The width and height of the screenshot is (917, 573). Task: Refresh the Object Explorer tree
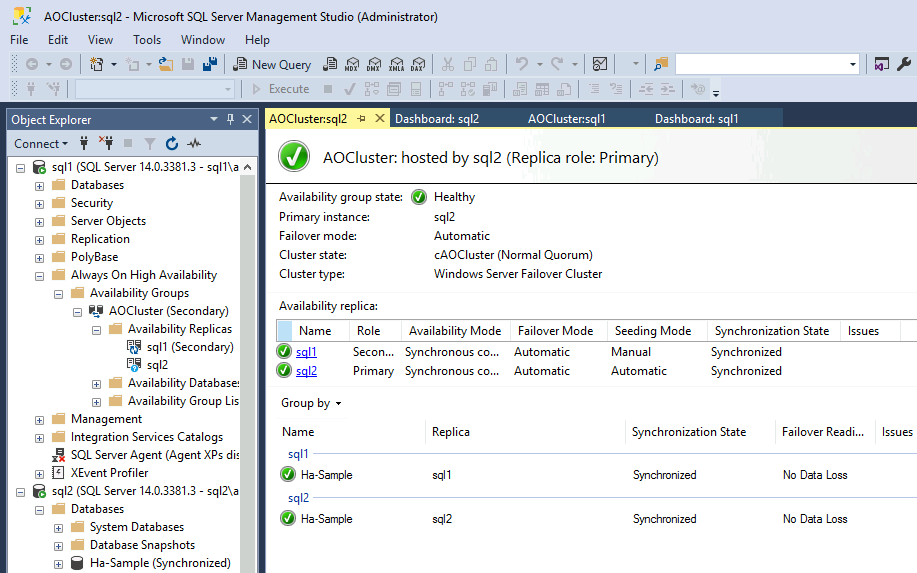[x=171, y=143]
